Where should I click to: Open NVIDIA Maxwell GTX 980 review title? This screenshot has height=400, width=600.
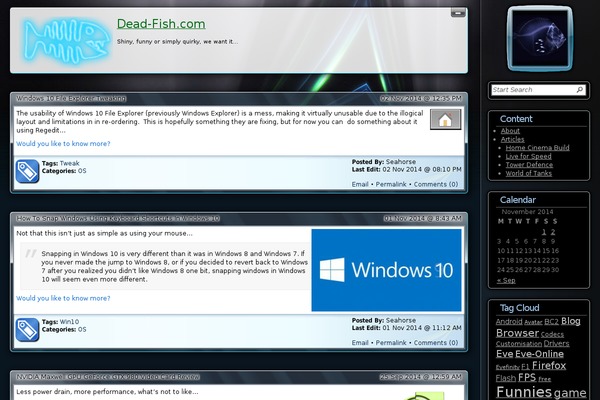(108, 377)
